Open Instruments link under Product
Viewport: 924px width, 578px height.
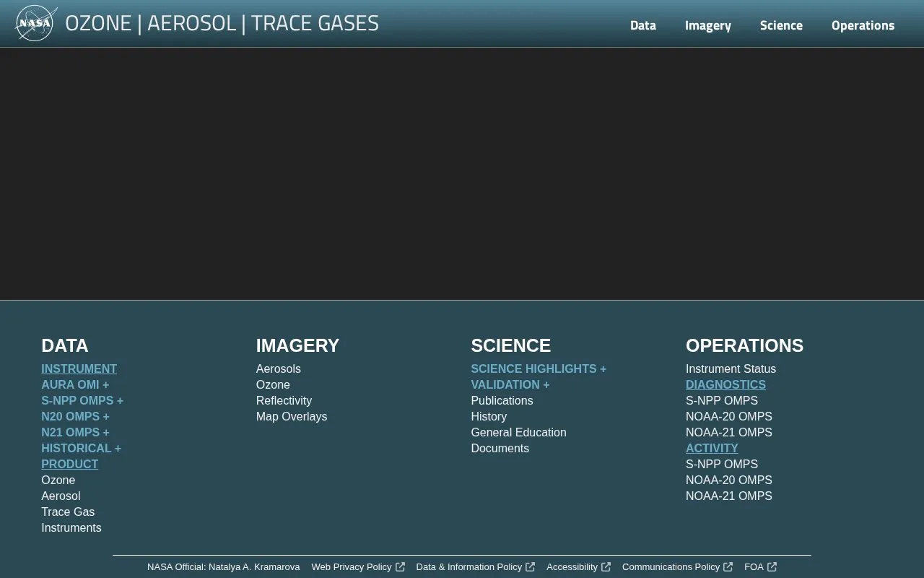[x=71, y=528]
